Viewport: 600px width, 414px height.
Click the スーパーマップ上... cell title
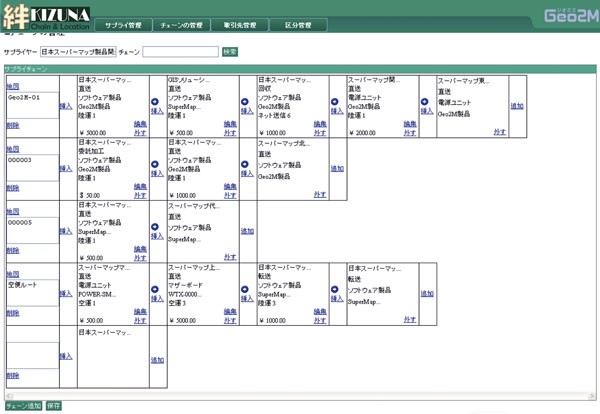click(194, 267)
